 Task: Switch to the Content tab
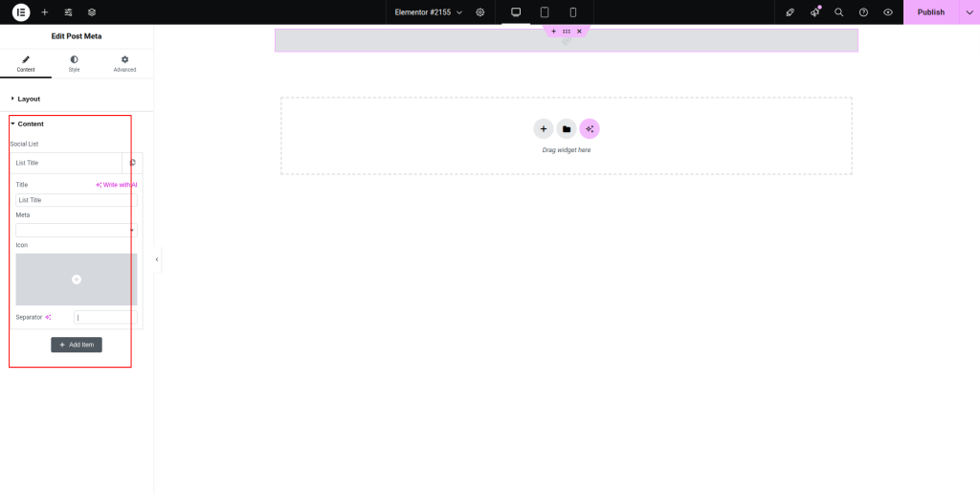tap(26, 63)
